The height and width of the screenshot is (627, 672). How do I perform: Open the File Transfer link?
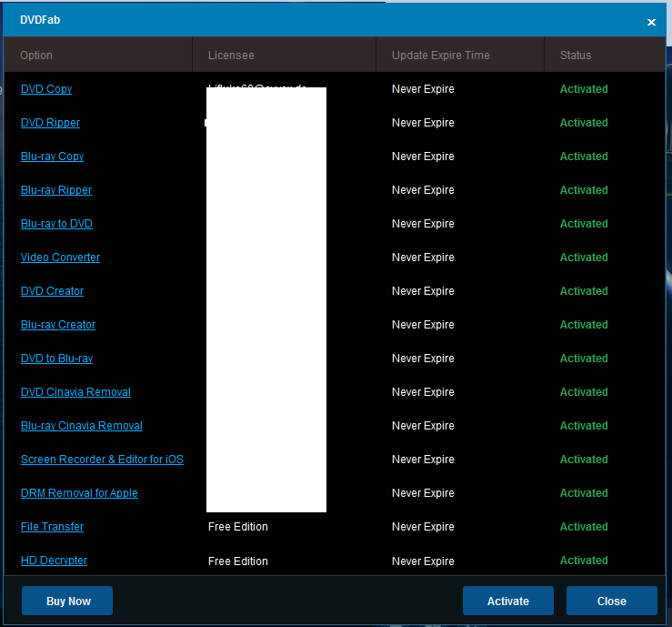52,527
